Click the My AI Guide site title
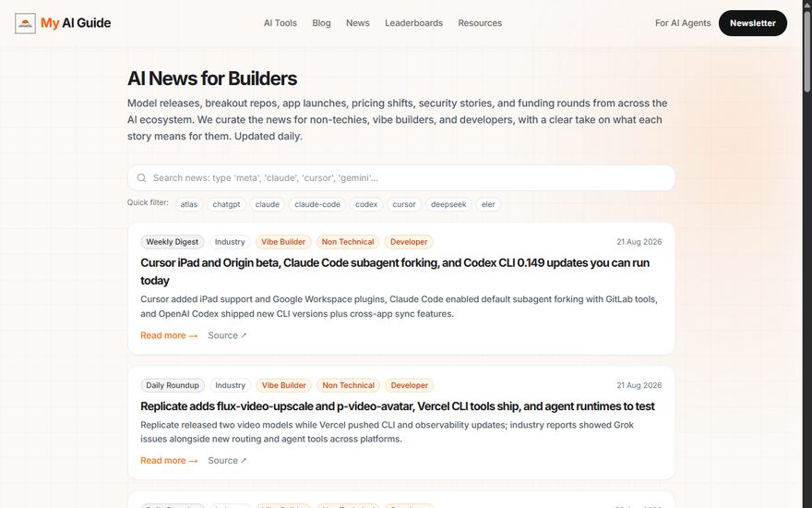812x508 pixels. coord(76,23)
